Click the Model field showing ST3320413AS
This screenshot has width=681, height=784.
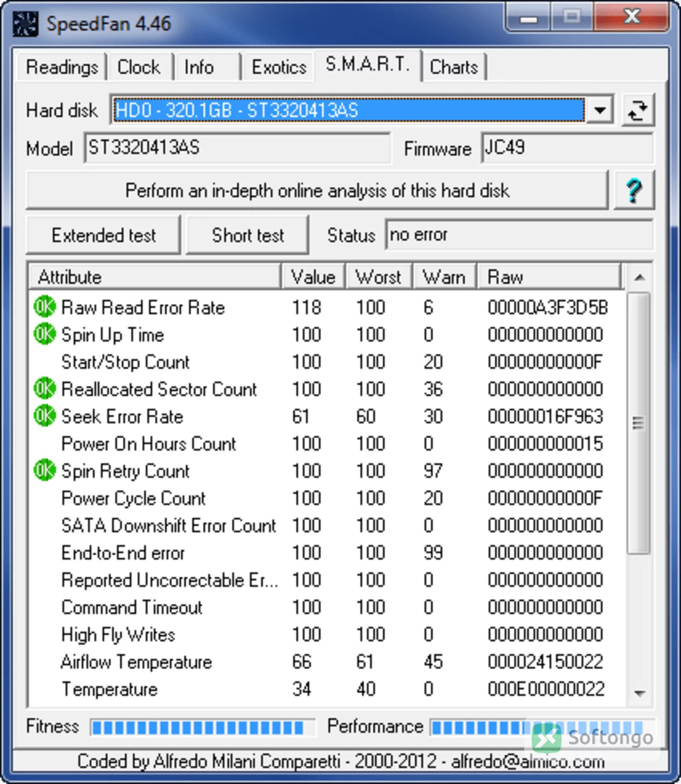(237, 148)
